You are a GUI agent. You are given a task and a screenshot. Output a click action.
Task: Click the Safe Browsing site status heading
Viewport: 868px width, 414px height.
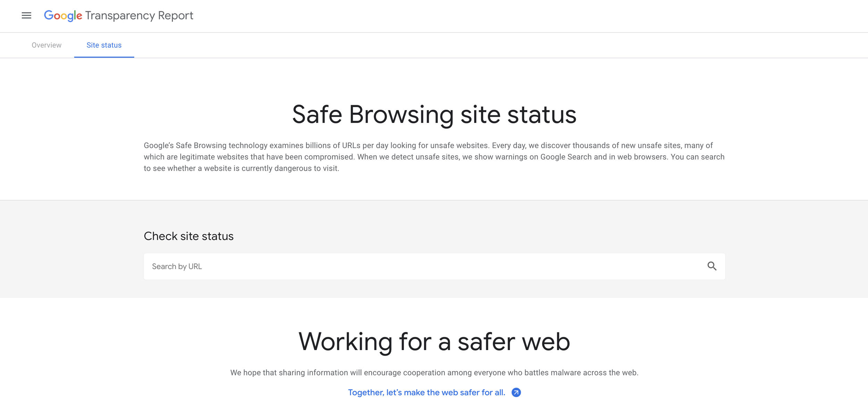click(x=434, y=115)
